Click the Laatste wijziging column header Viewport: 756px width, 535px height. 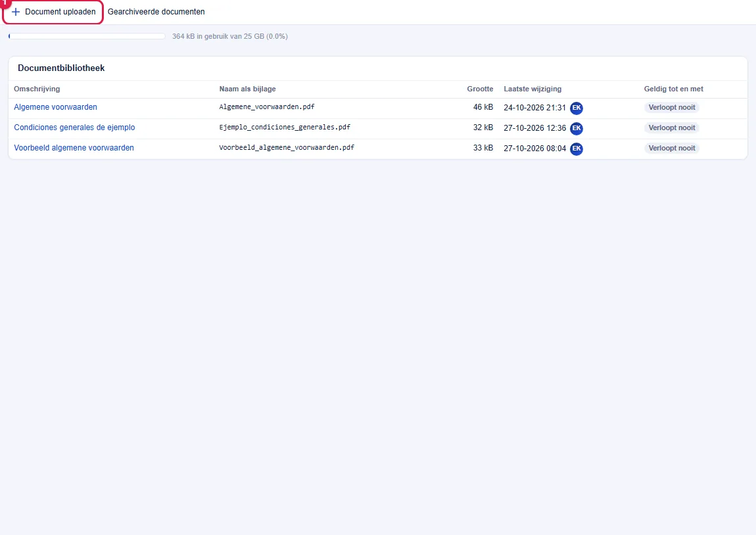(x=532, y=89)
